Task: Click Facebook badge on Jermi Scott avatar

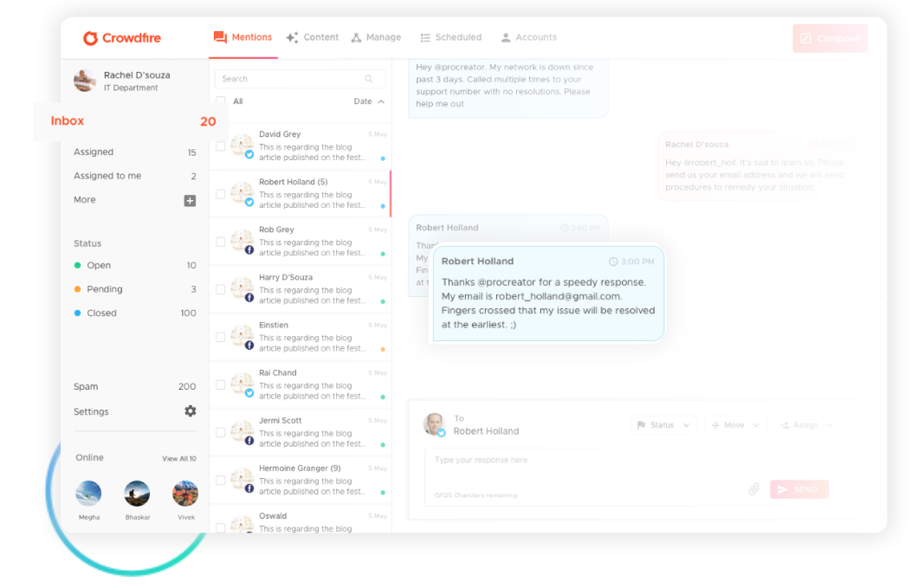Action: [x=249, y=441]
